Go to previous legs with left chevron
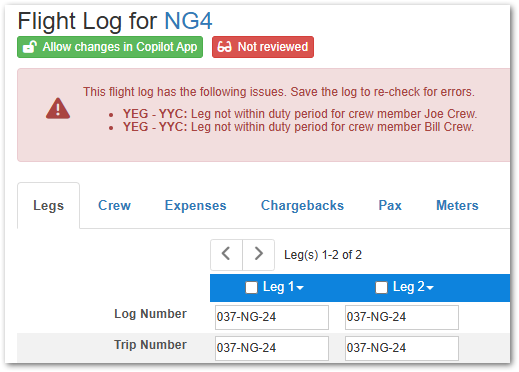This screenshot has height=372, width=519. coord(226,254)
